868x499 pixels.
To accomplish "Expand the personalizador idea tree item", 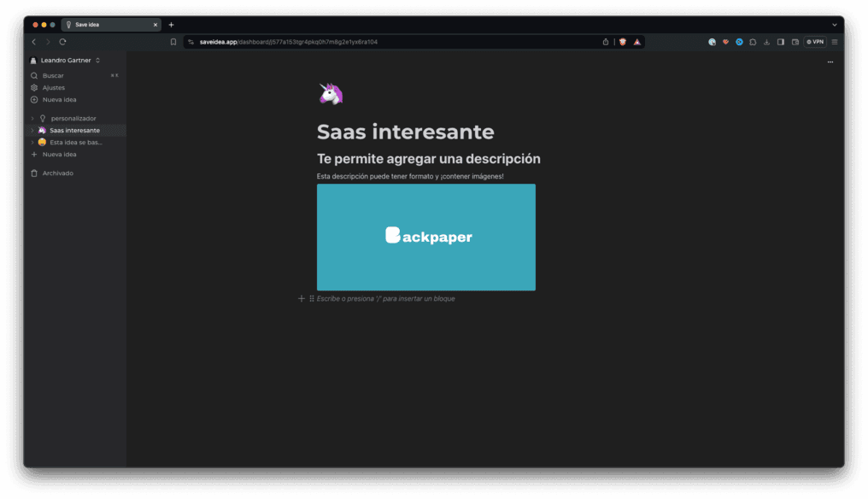I will 32,118.
